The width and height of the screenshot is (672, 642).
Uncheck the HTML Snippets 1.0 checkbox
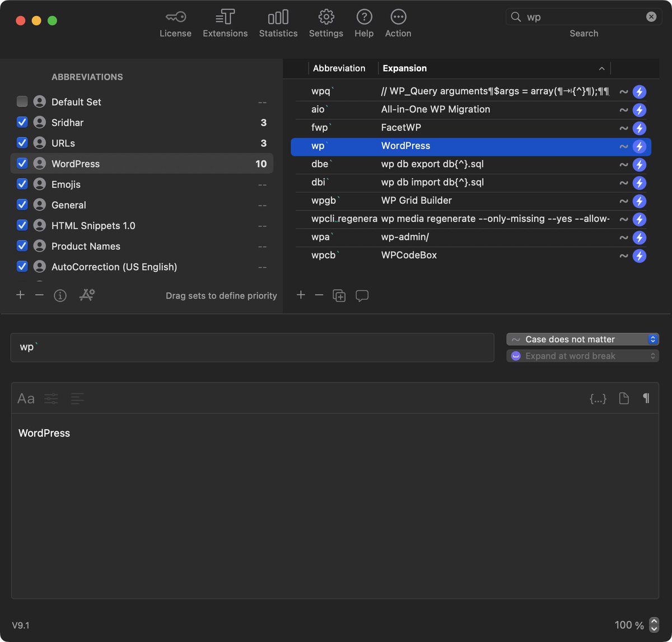tap(22, 225)
